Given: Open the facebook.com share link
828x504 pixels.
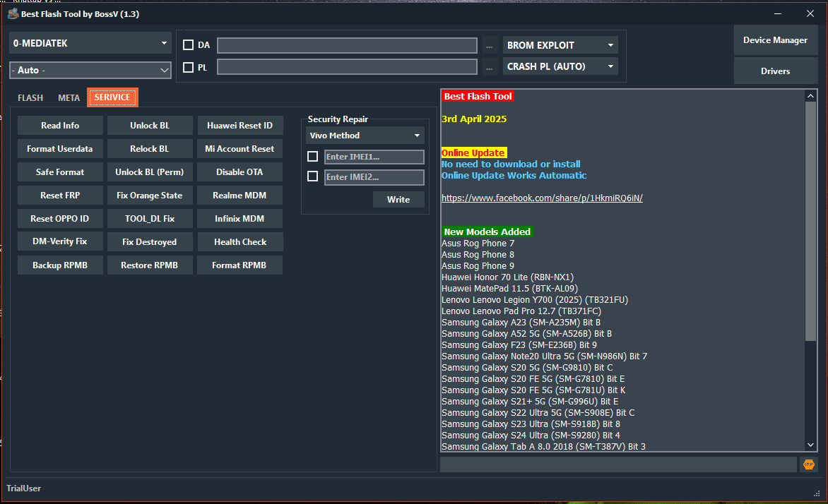Looking at the screenshot, I should pyautogui.click(x=542, y=198).
